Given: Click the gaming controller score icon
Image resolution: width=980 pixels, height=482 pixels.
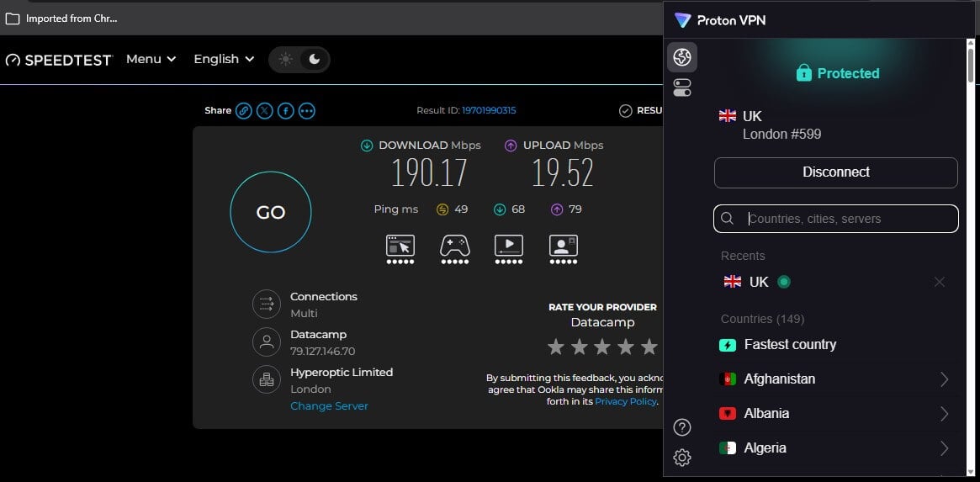Looking at the screenshot, I should (454, 250).
